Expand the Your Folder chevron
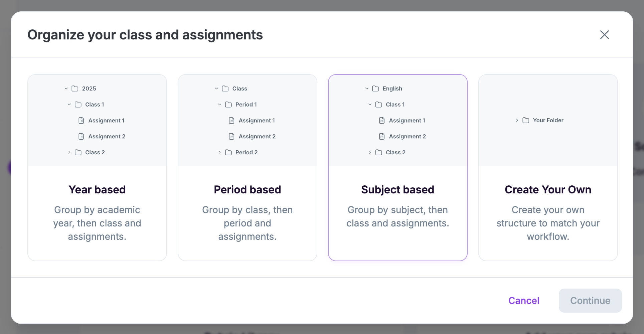 pyautogui.click(x=517, y=120)
